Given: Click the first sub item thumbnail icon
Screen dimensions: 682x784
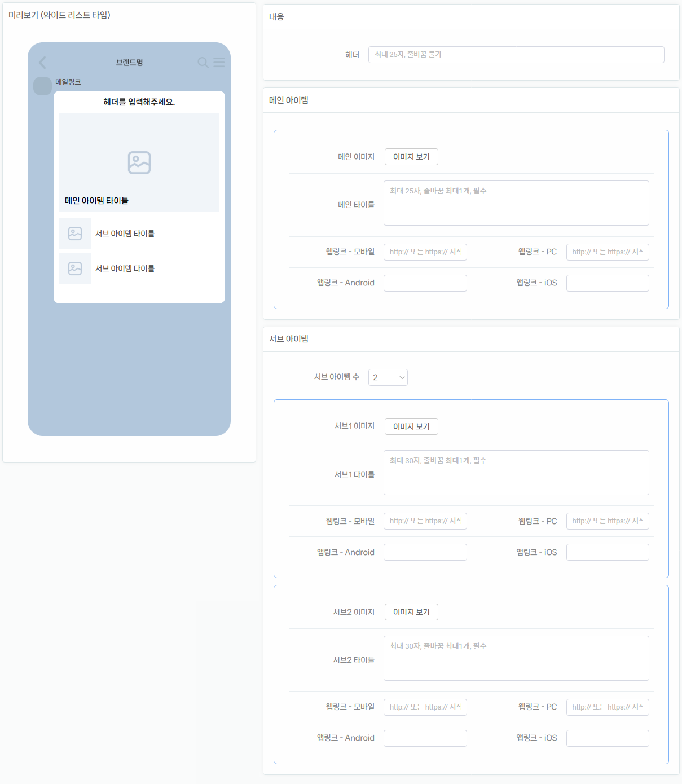Looking at the screenshot, I should click(75, 234).
